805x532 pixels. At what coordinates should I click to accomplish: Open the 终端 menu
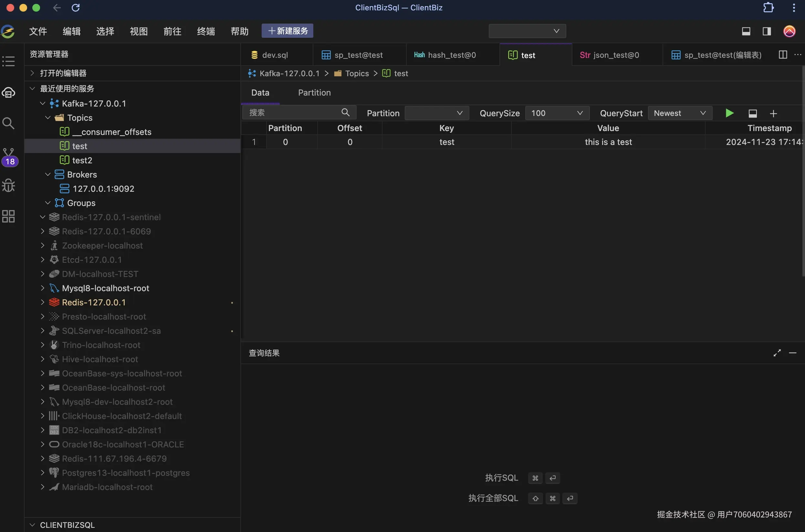tap(206, 31)
